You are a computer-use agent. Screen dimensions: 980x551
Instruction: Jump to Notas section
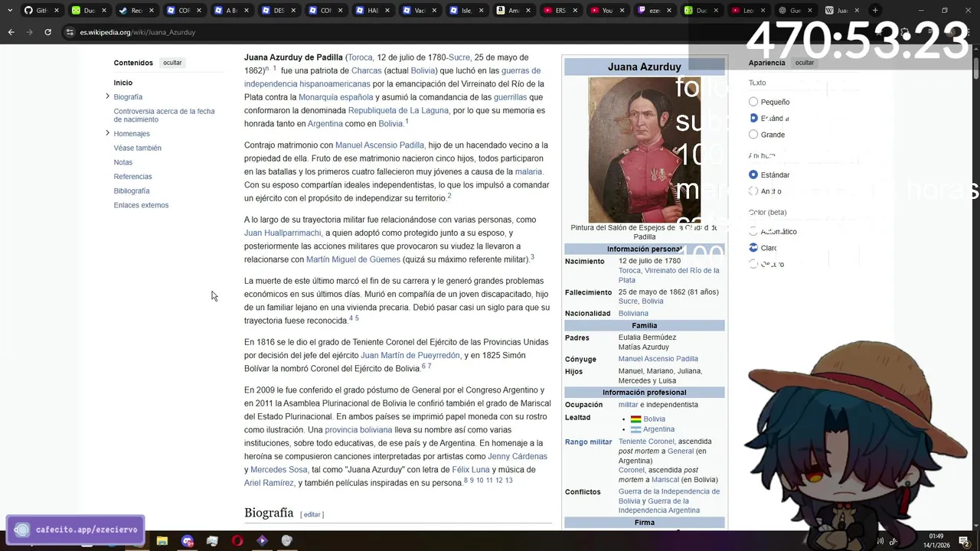(x=122, y=162)
